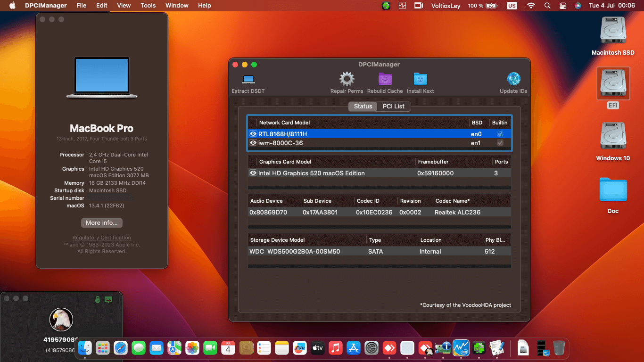Click the Network Card Model column header

[x=285, y=123]
